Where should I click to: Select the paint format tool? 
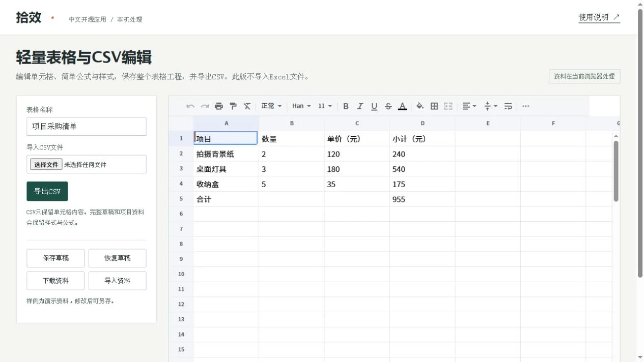233,106
